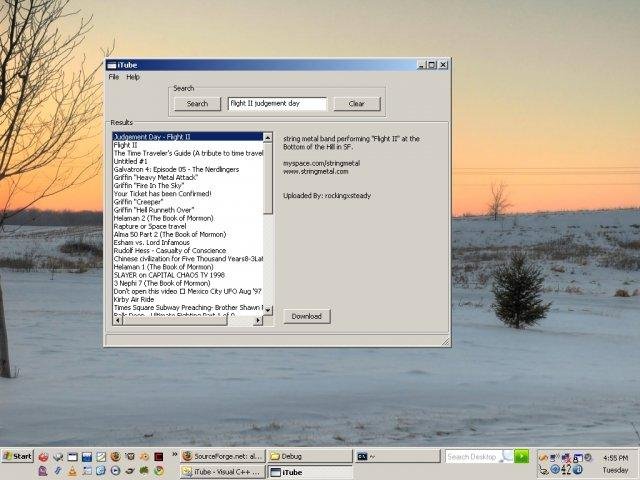Launch the purple Pidgin messenger icon
The width and height of the screenshot is (640, 480).
click(x=43, y=471)
